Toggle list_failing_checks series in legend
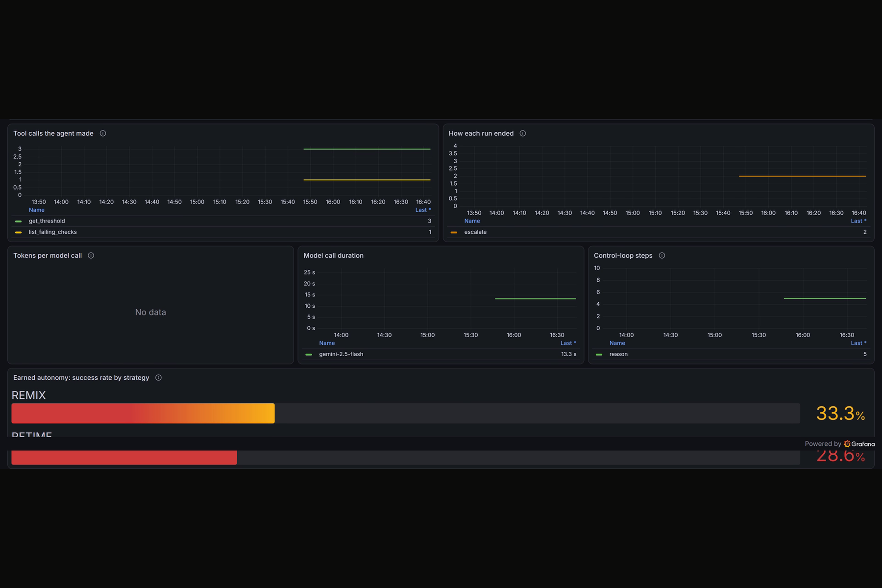The height and width of the screenshot is (588, 882). 52,232
